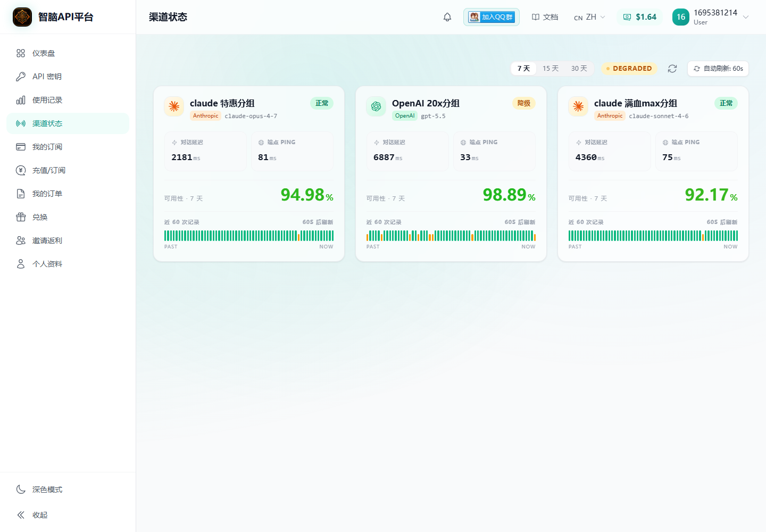Screen dimensions: 766x532
Task: Click the OpenAI logo on OpenAI 20x分组
Action: tap(376, 106)
